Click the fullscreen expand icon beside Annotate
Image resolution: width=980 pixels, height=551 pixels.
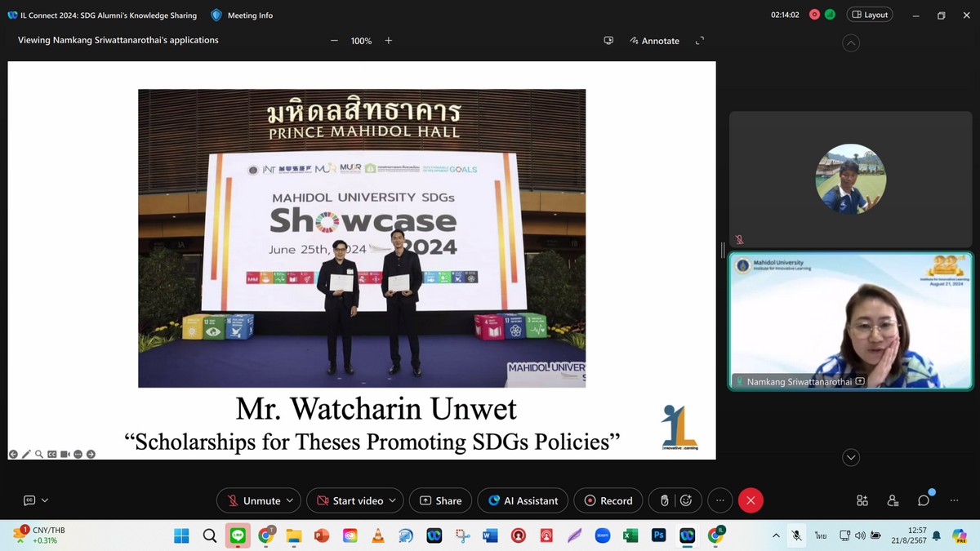point(699,41)
